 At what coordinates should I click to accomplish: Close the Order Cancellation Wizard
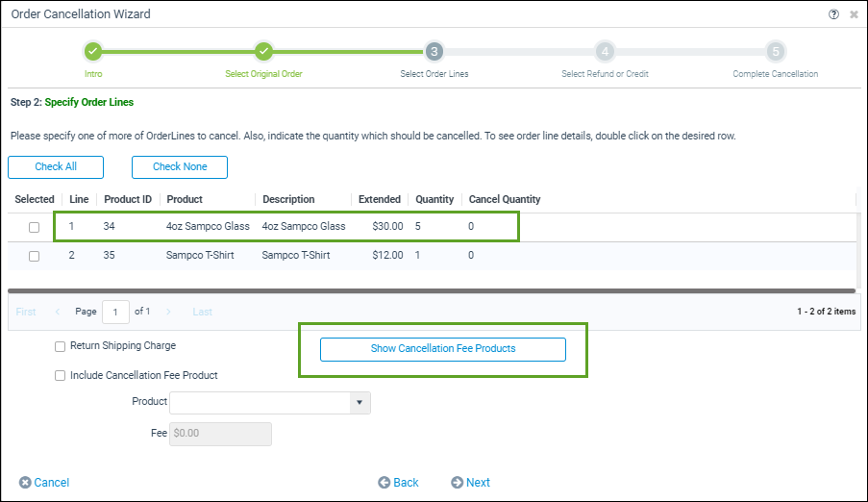point(854,14)
